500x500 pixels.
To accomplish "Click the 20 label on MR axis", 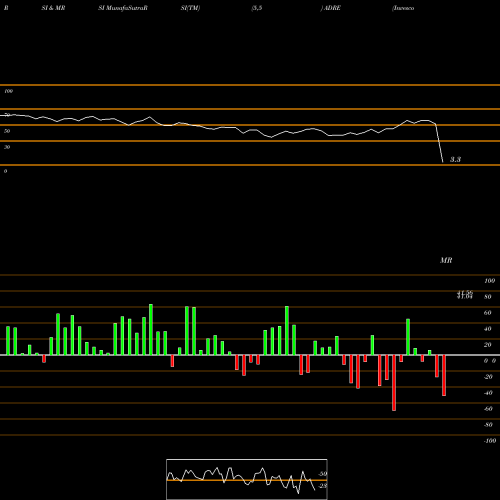I will pyautogui.click(x=488, y=345).
